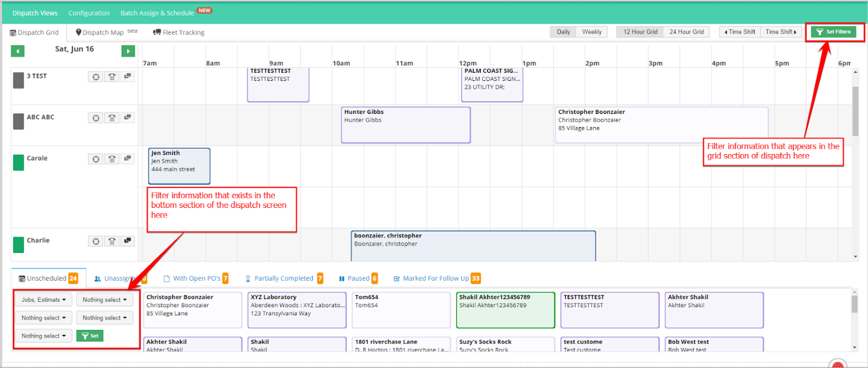This screenshot has width=868, height=368.
Task: Open the 'Jobs, Estimate' filter dropdown
Action: tap(43, 300)
